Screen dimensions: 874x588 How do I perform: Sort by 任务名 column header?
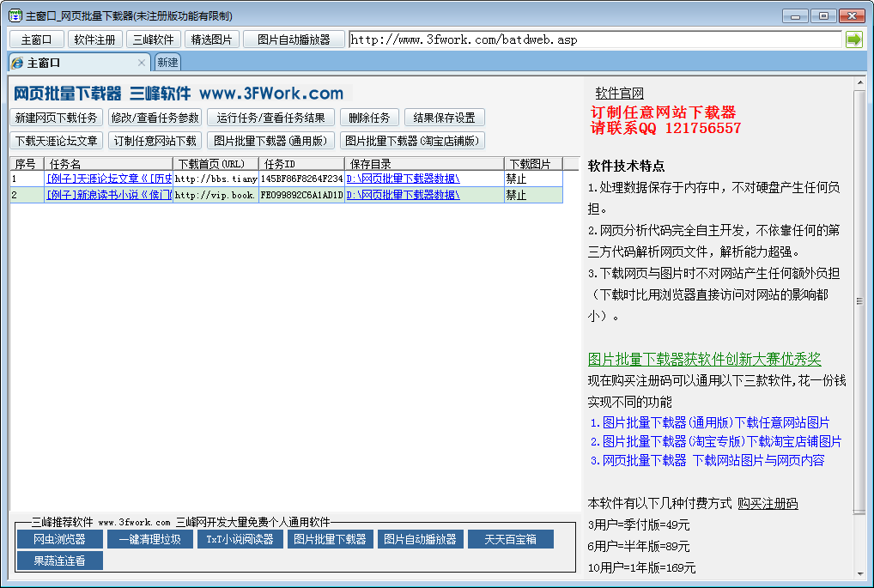click(108, 164)
